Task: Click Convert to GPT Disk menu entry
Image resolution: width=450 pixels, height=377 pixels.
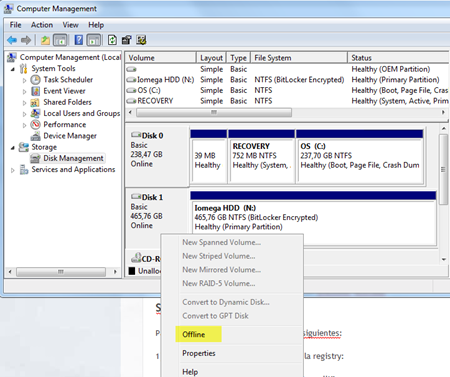Action: click(215, 316)
